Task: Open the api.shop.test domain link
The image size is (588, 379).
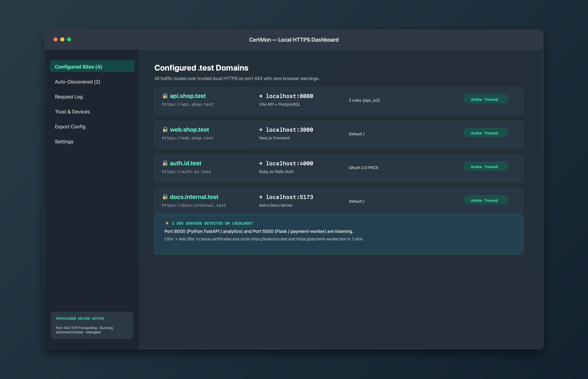Action: (x=188, y=96)
